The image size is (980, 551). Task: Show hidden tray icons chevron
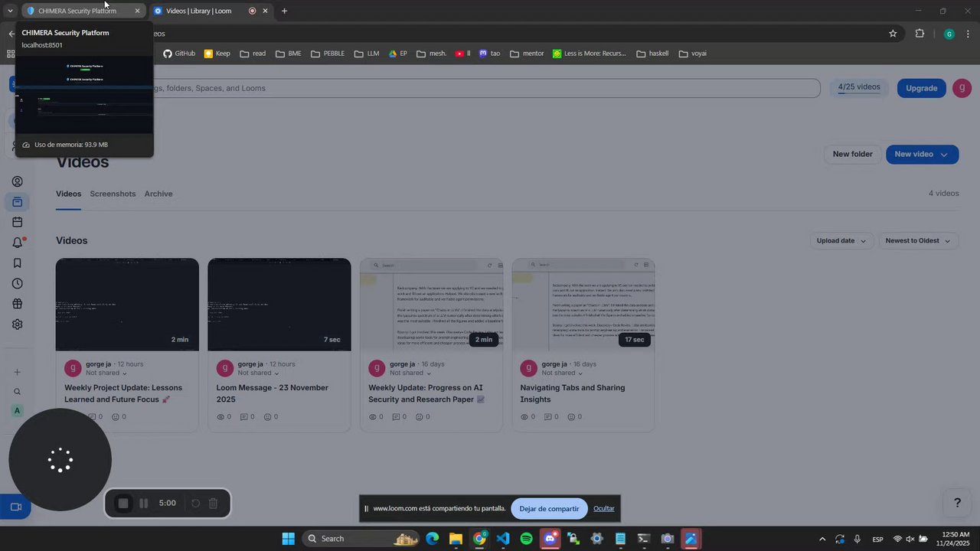tap(822, 539)
